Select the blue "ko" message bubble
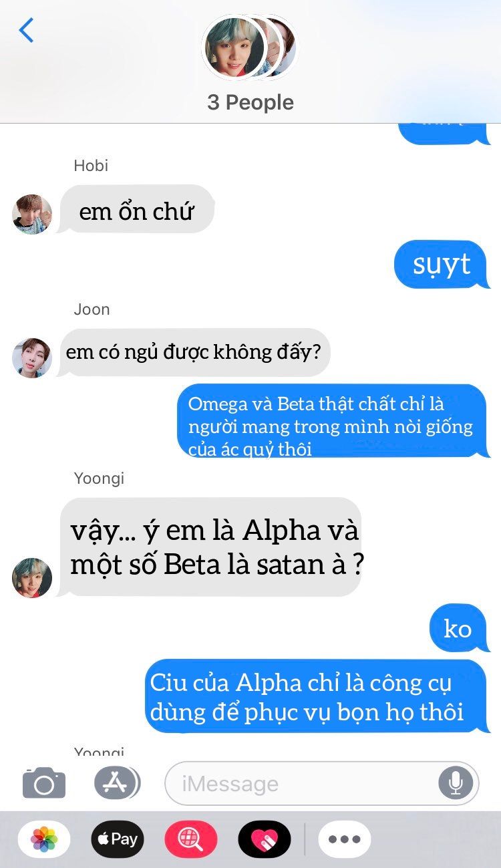Screen dimensions: 501x868 [458, 628]
